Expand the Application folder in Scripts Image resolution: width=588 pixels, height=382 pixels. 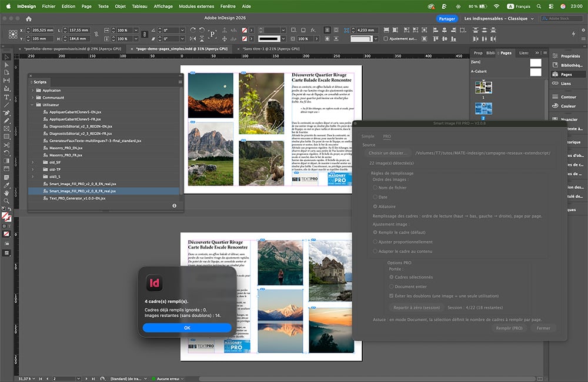click(x=33, y=91)
